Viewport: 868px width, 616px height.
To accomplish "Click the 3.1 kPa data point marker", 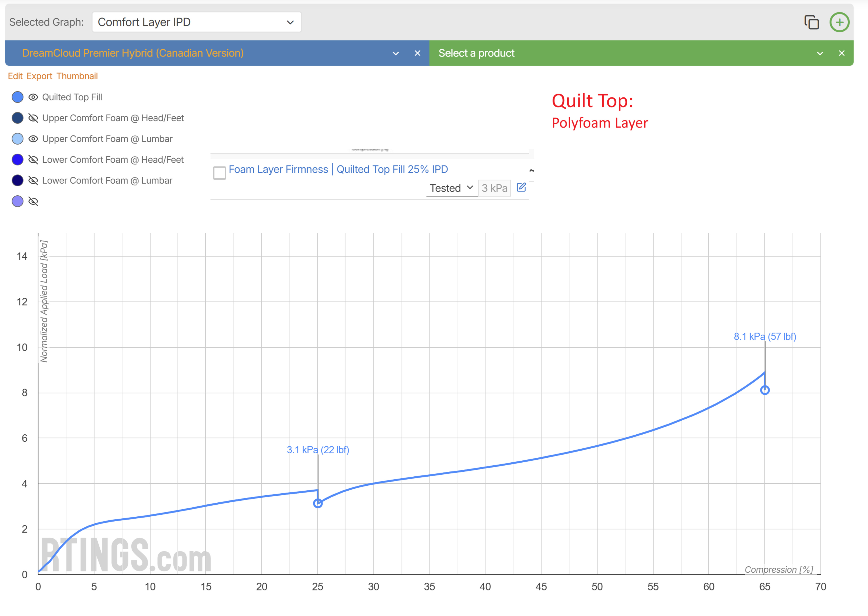I will pos(318,503).
